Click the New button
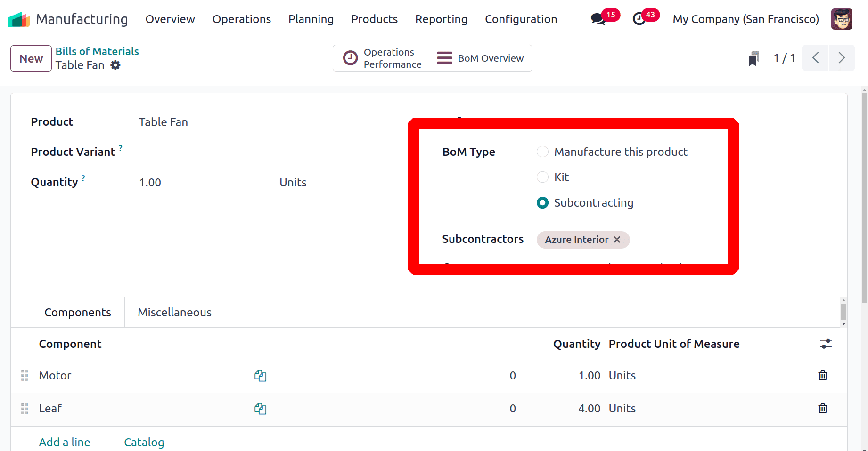 pyautogui.click(x=31, y=58)
